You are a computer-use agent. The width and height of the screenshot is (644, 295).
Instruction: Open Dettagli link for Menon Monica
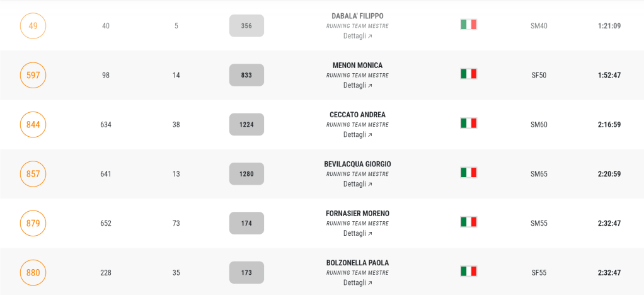coord(357,85)
